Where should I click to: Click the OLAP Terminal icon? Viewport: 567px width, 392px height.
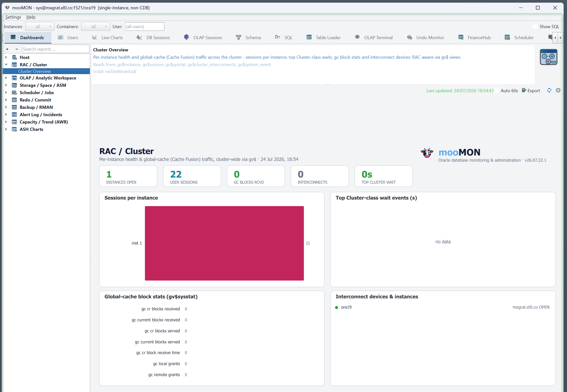pyautogui.click(x=357, y=37)
